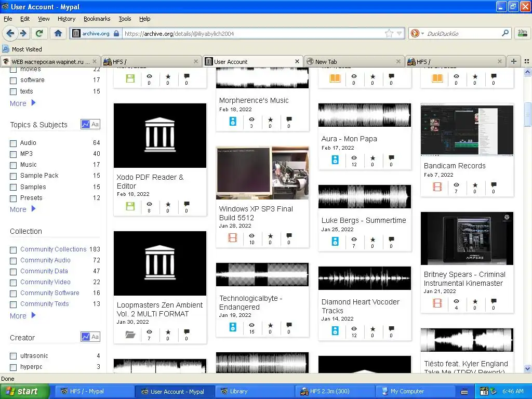Click the film icon under Bandicam Records
532x399 pixels.
437,187
